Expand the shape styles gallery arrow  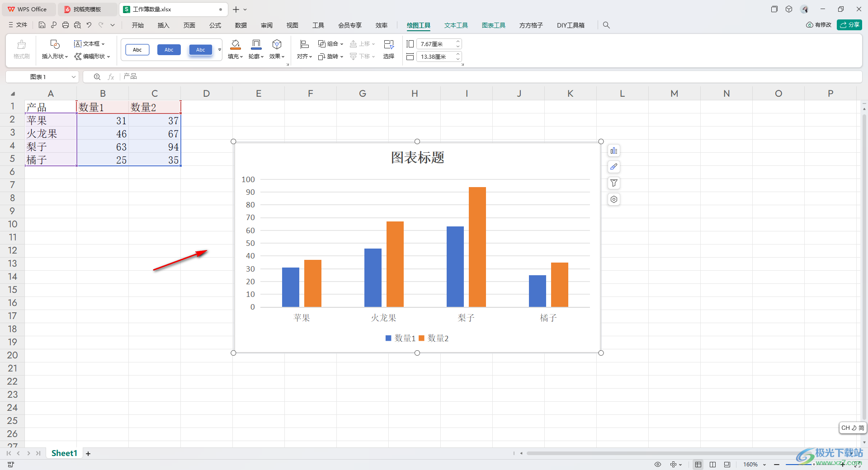click(220, 50)
